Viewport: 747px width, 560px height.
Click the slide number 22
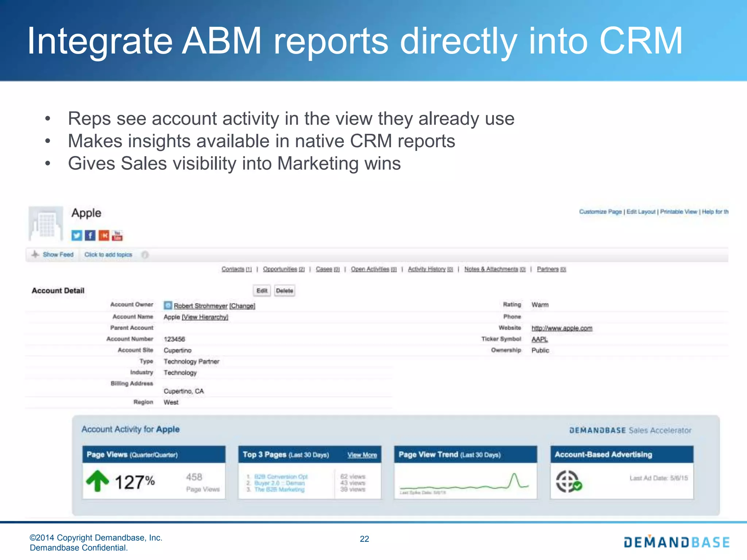[x=364, y=539]
